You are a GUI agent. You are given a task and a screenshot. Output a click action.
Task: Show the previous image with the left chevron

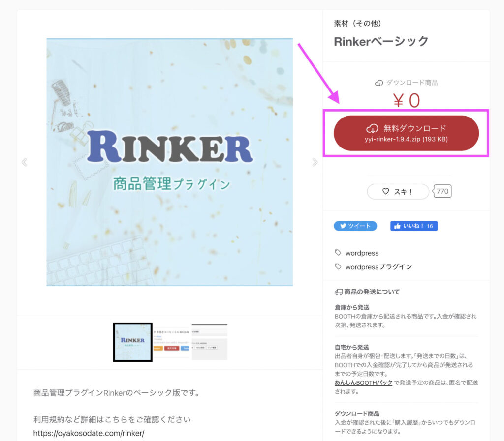[25, 162]
